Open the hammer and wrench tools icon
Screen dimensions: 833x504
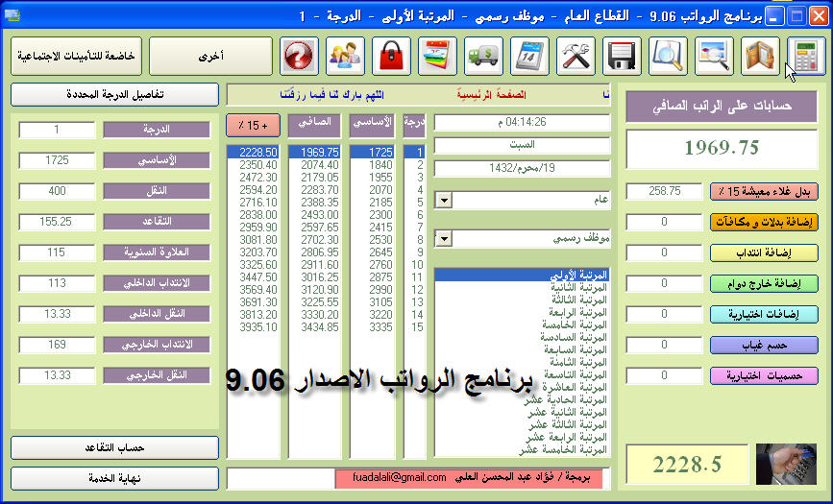point(576,56)
